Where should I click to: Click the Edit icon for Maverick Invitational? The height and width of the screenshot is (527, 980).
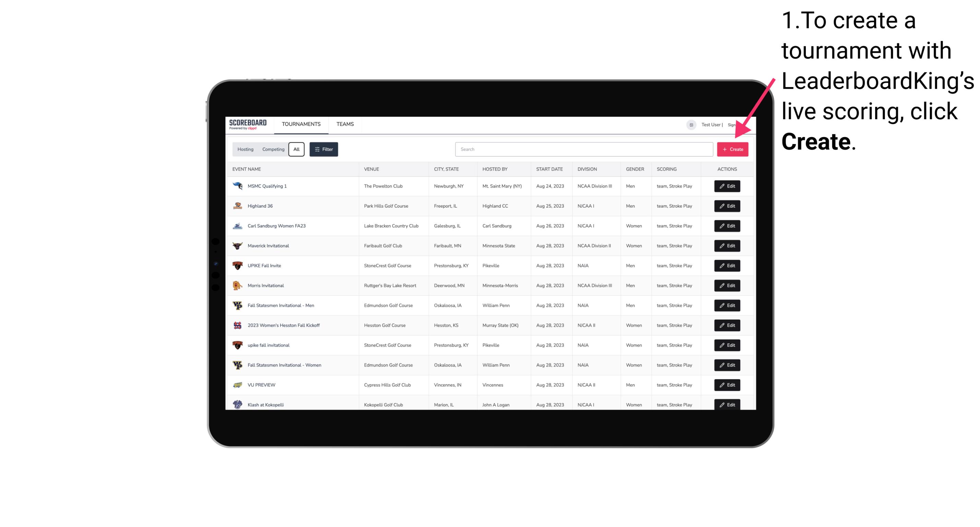point(727,245)
